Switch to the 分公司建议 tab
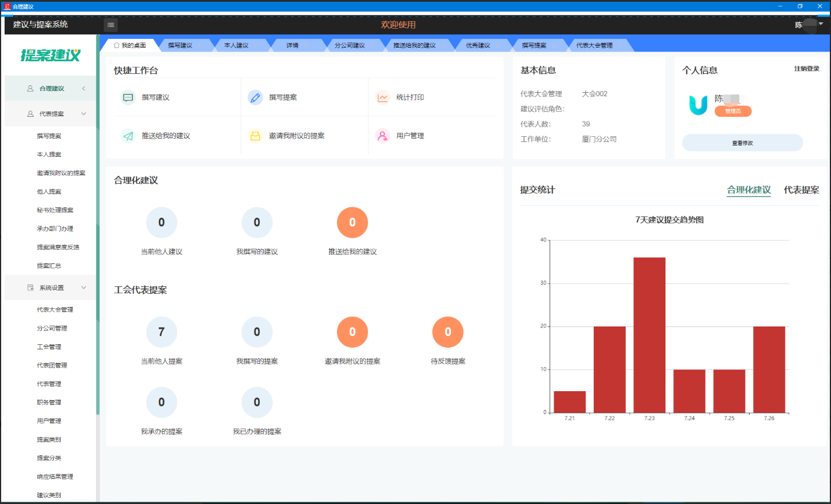This screenshot has width=831, height=504. pyautogui.click(x=350, y=45)
